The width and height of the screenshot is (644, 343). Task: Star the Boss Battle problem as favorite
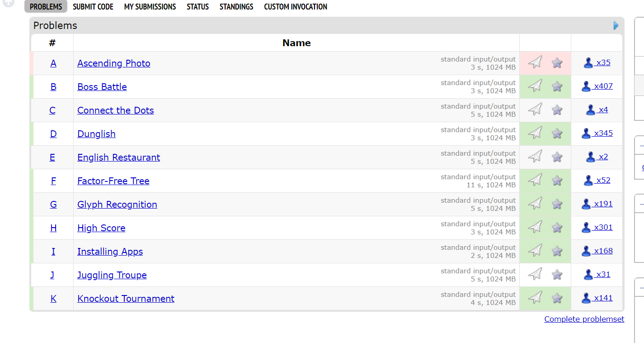[x=557, y=86]
